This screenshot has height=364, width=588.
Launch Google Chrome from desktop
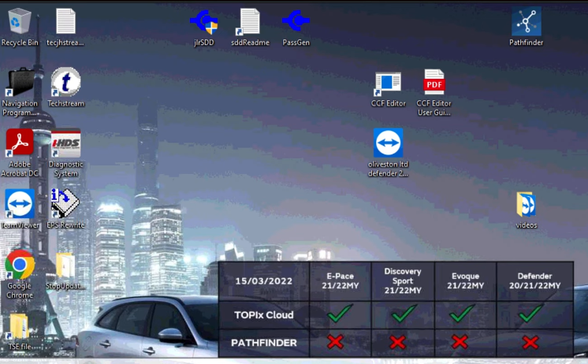[x=20, y=264]
